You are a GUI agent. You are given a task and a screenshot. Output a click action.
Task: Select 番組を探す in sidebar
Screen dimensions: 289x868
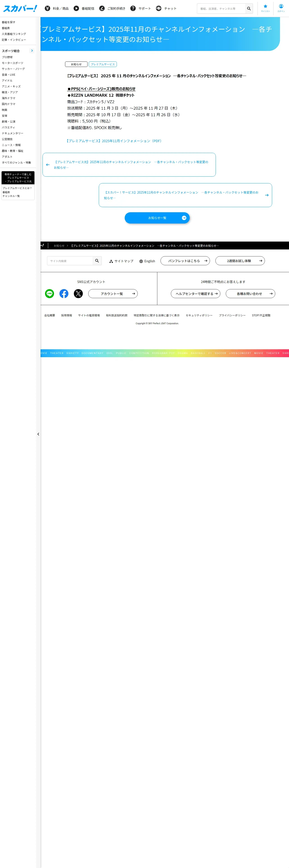(x=8, y=22)
